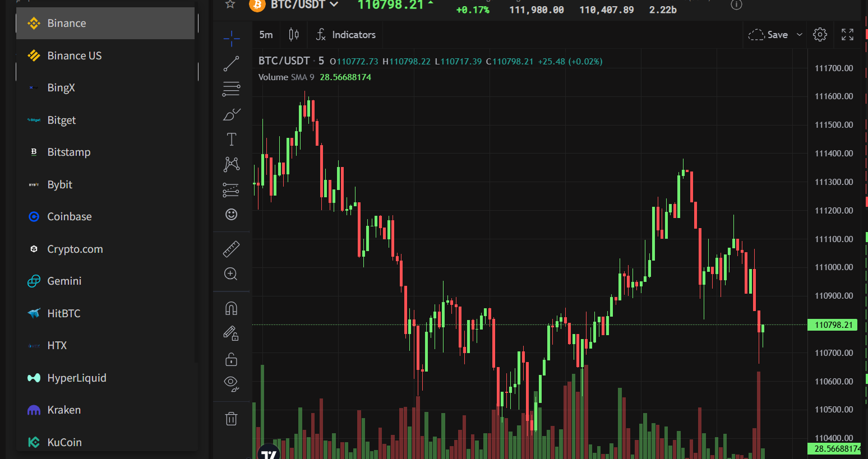Click the Save chart button
The width and height of the screenshot is (868, 459).
tap(769, 35)
